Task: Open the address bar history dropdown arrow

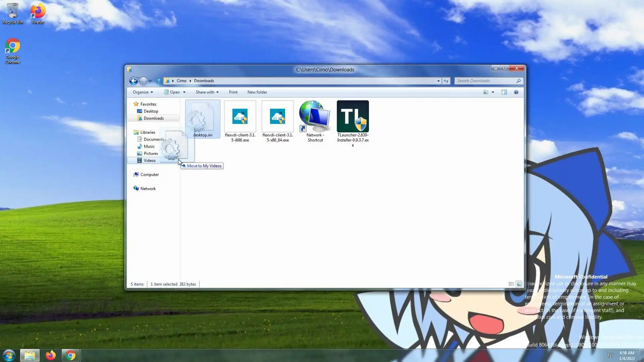Action: click(438, 81)
